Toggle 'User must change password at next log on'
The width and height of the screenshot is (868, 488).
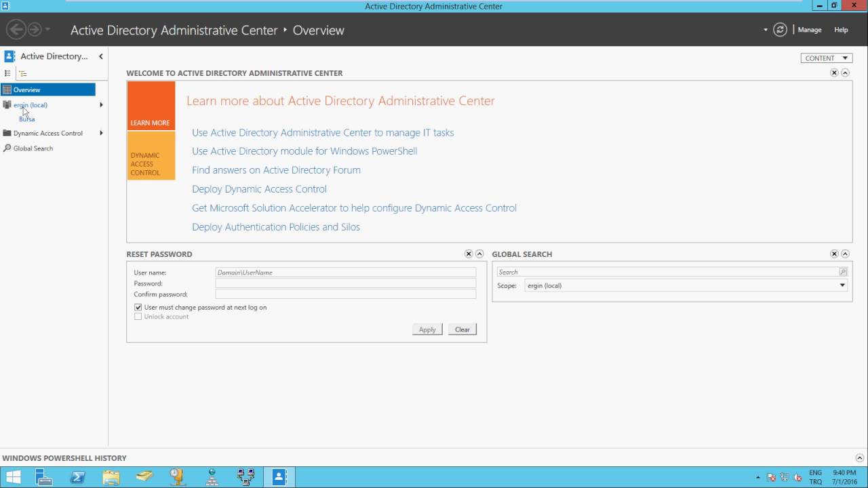click(x=138, y=307)
